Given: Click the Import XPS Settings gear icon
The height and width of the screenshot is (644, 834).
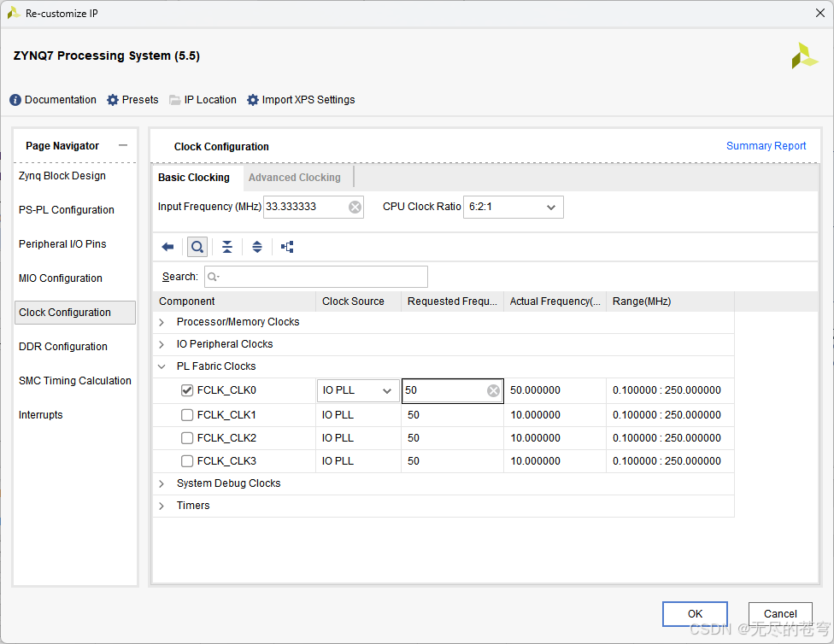Looking at the screenshot, I should [253, 100].
